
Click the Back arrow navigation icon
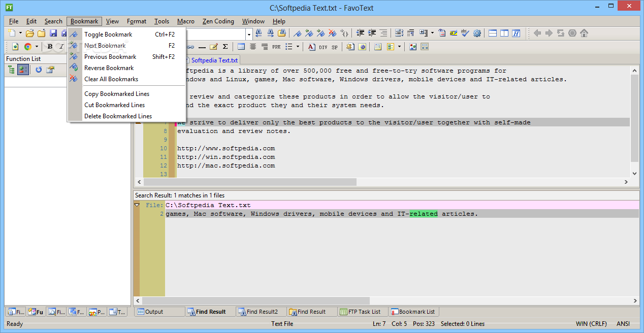tap(537, 33)
